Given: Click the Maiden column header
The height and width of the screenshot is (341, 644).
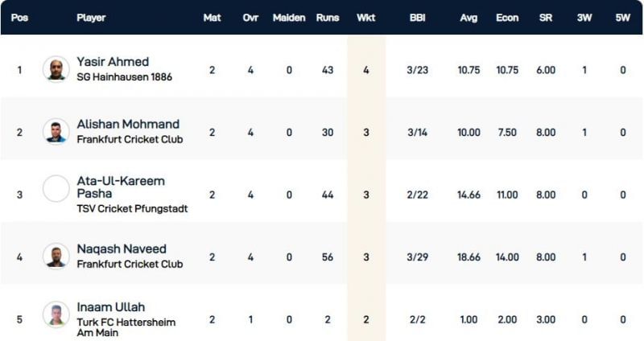Looking at the screenshot, I should 289,18.
